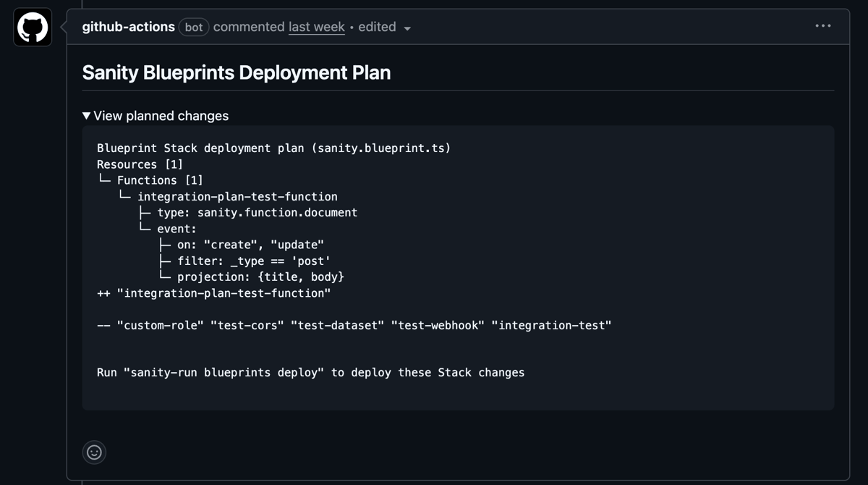The width and height of the screenshot is (868, 485).
Task: Expand the comment options via the ellipsis
Action: tap(822, 26)
